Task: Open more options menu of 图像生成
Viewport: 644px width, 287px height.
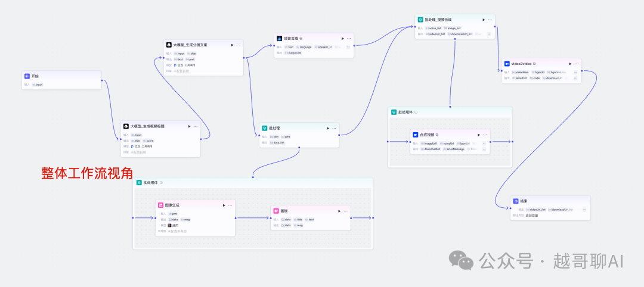Action: [x=230, y=205]
